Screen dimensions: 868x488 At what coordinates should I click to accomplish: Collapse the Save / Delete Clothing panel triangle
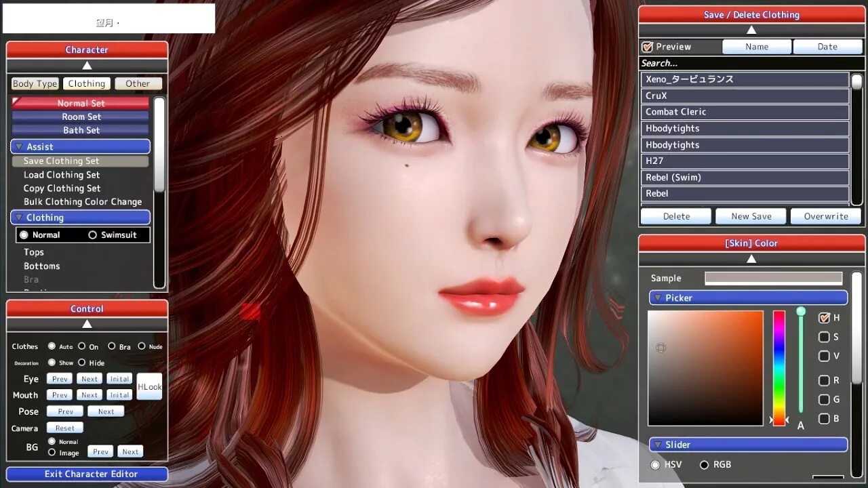coord(751,30)
